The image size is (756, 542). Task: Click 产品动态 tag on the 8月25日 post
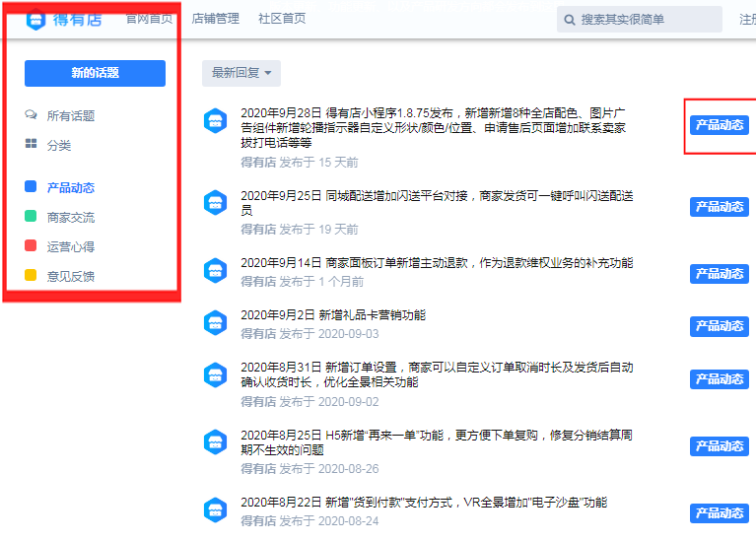point(720,446)
